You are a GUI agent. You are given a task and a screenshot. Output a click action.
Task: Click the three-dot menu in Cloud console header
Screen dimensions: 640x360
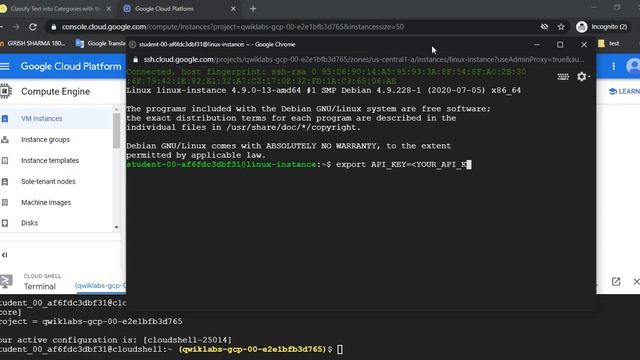coord(613,66)
